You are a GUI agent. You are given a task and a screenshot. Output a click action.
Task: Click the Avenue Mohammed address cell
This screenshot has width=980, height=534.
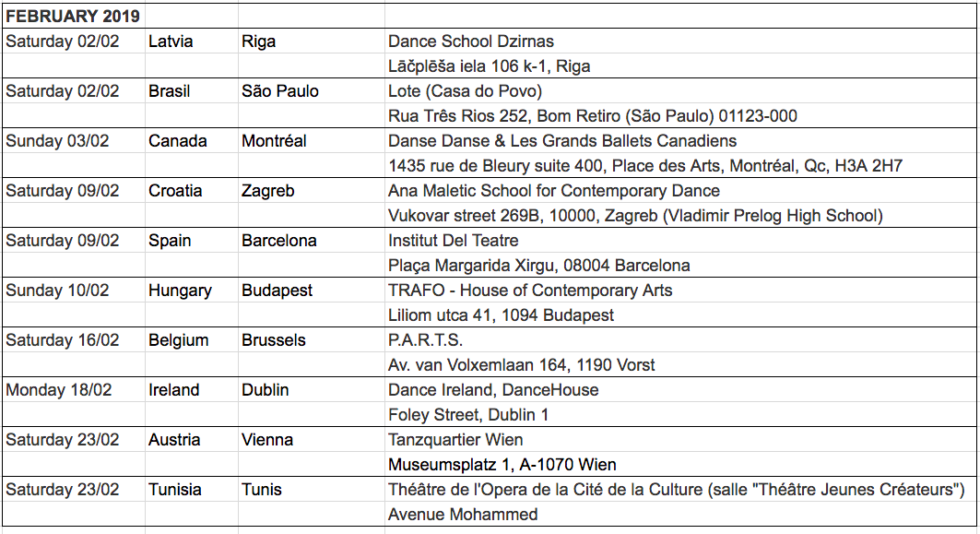pos(680,515)
